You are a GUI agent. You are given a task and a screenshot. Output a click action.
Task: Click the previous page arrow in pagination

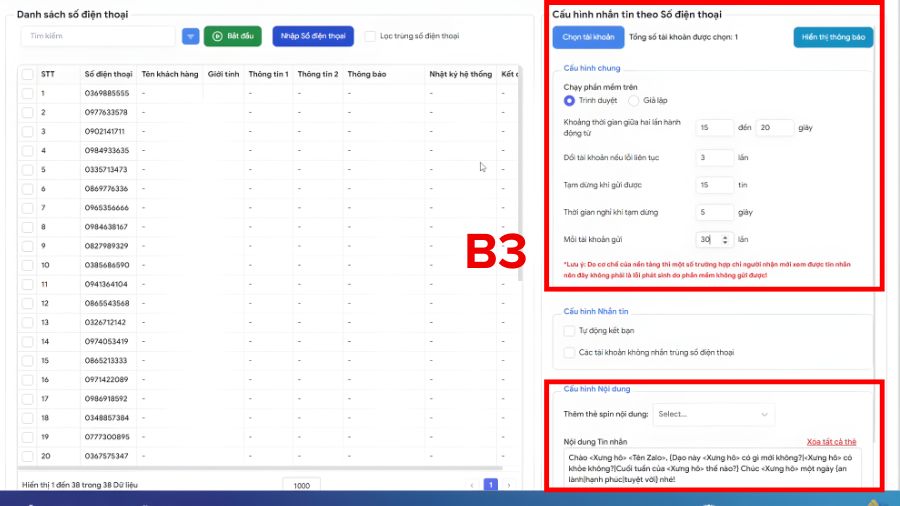coord(472,485)
